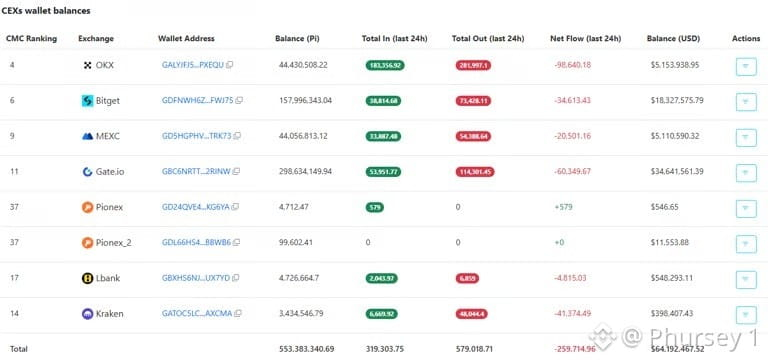The width and height of the screenshot is (768, 362).
Task: Open the Actions dropdown for Pionex row
Action: (x=746, y=209)
